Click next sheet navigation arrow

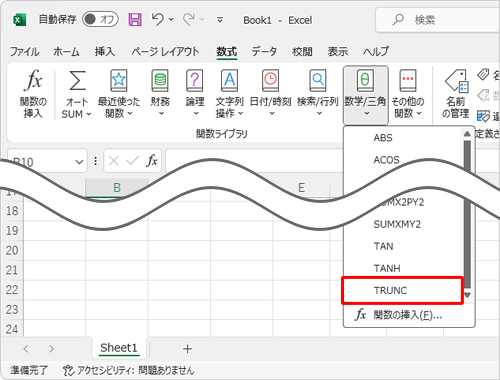(51, 349)
